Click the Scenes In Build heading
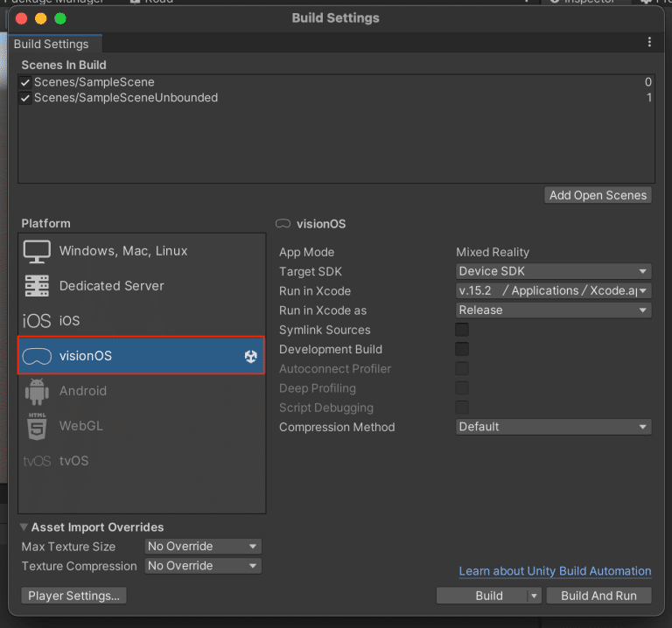Image resolution: width=672 pixels, height=628 pixels. [64, 65]
